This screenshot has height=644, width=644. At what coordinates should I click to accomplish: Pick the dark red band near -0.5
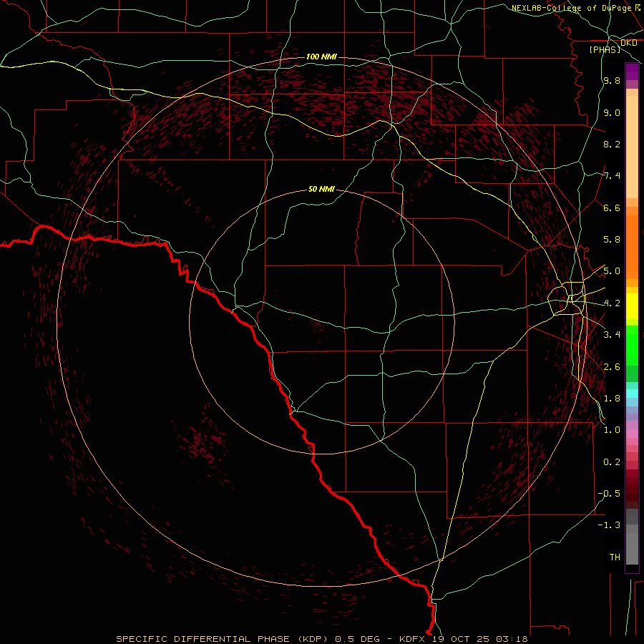[x=632, y=493]
